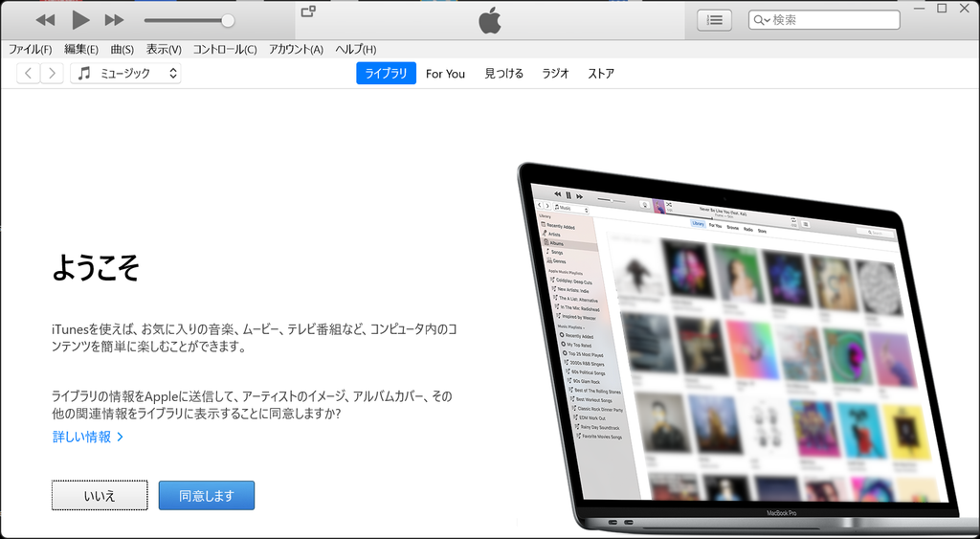Select the ライブラリ tab
Image resolution: width=980 pixels, height=539 pixels.
[x=387, y=73]
